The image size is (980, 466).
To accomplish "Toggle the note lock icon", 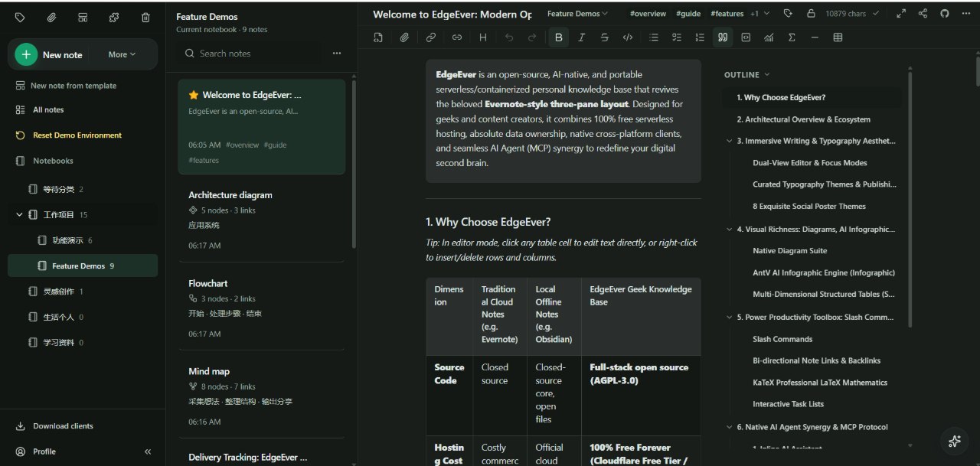I will click(x=811, y=14).
